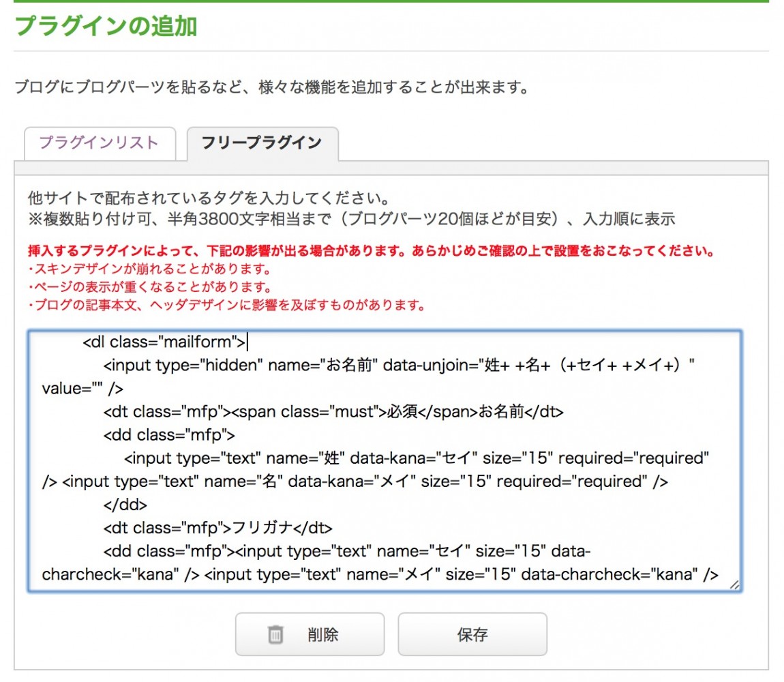Click the text <dt class="mfp">フリガナ</dt>

click(x=217, y=528)
